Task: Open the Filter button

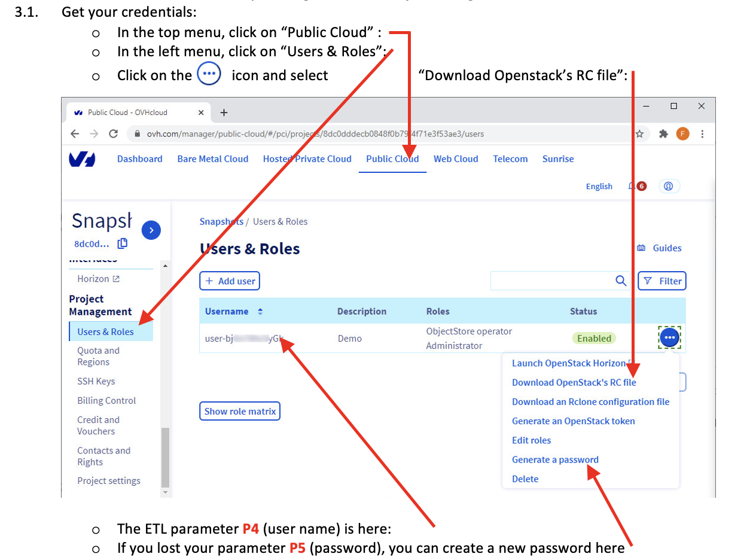Action: coord(662,281)
